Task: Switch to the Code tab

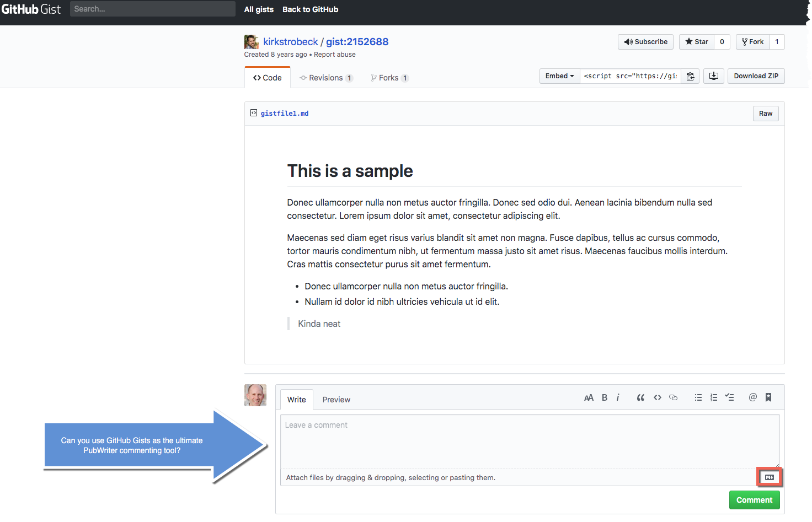Action: [268, 78]
